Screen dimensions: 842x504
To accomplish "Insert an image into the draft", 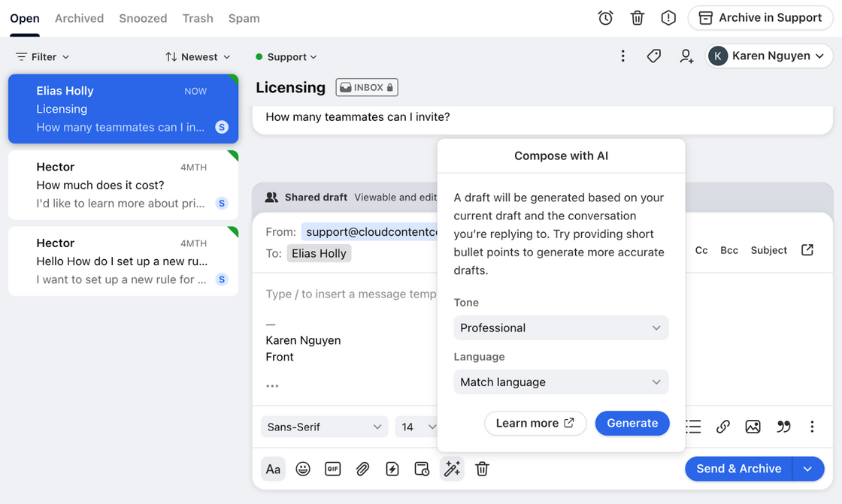I will point(753,426).
